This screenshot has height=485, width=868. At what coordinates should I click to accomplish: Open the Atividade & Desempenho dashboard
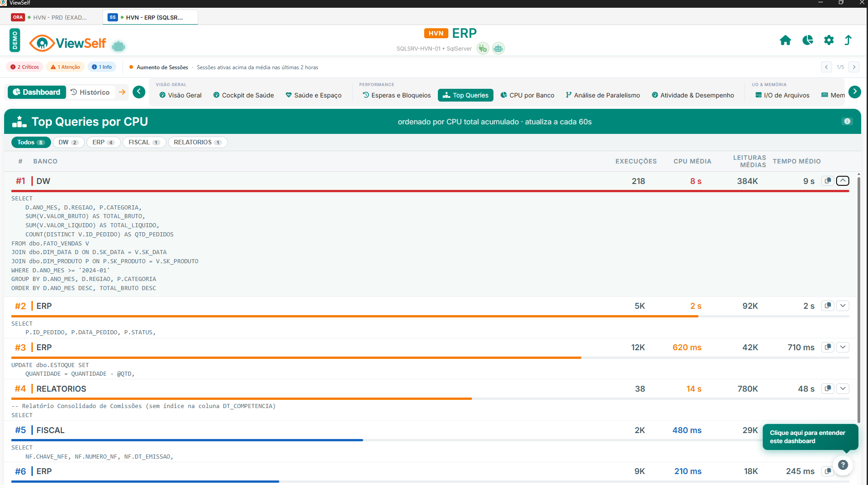tap(693, 95)
